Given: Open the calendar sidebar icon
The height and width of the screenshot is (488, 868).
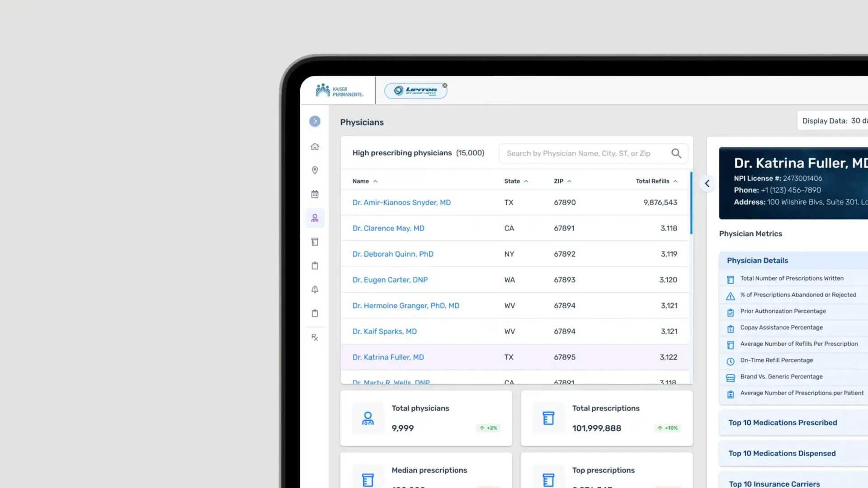Looking at the screenshot, I should pyautogui.click(x=315, y=194).
